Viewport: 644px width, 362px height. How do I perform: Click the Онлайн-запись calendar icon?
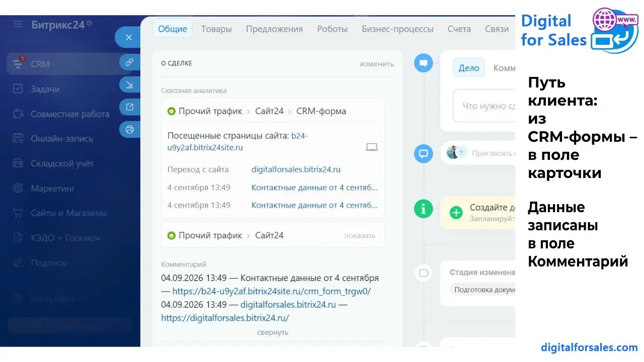click(x=18, y=138)
